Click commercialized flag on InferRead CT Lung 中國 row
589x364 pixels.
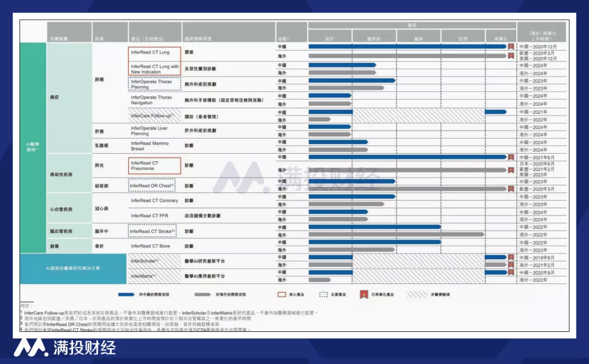point(511,46)
